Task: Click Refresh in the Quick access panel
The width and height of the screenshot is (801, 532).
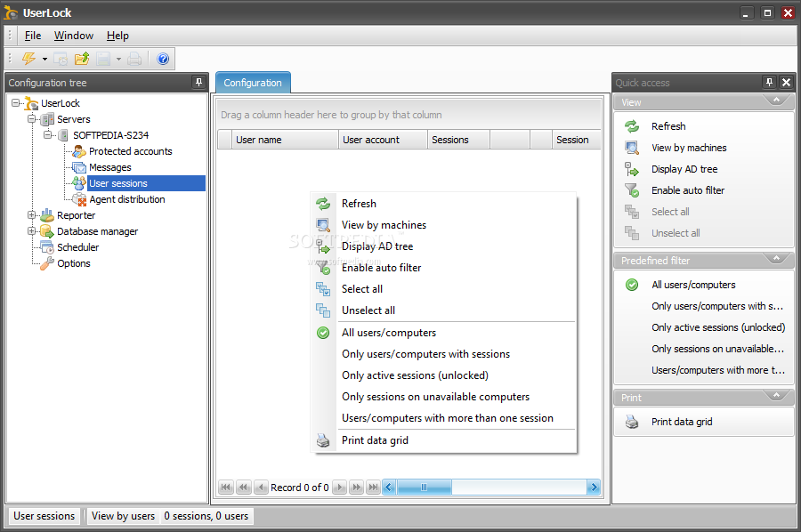Action: pyautogui.click(x=668, y=126)
